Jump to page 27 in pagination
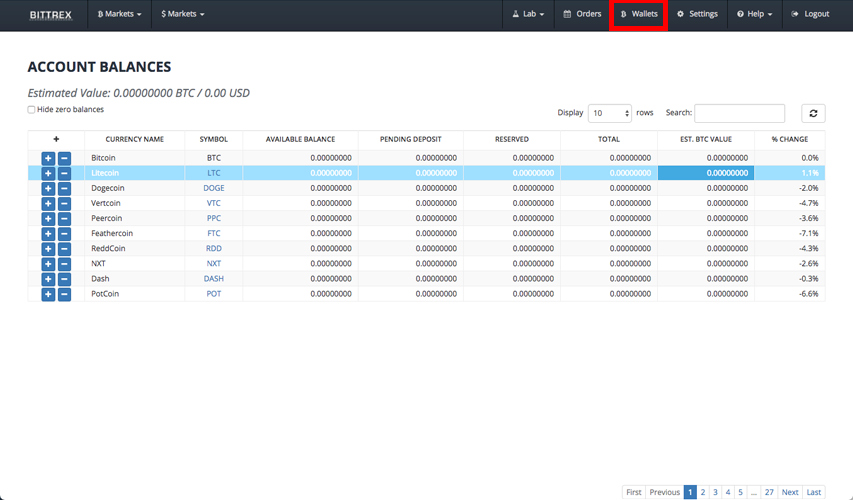The width and height of the screenshot is (853, 500). [x=769, y=492]
